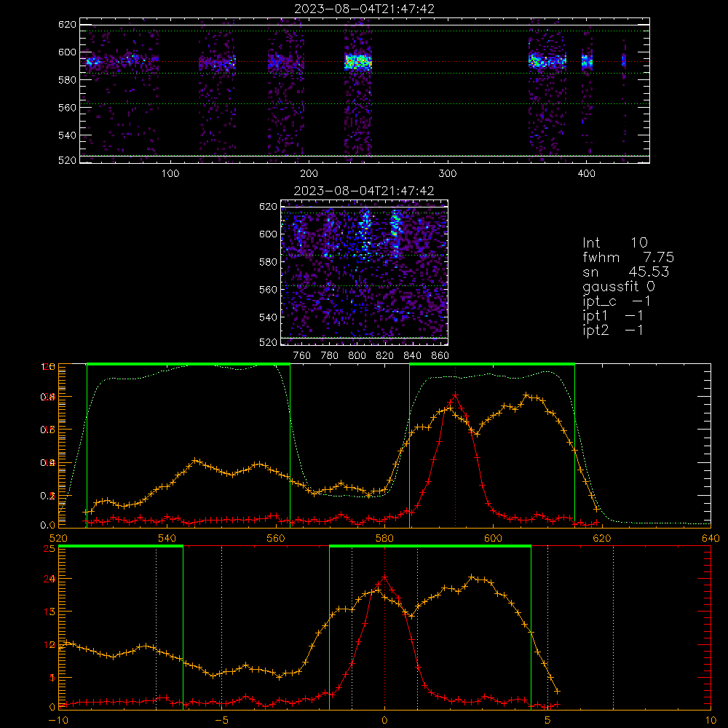728x728 pixels.
Task: Click y-axis label 560 on top spectrogram
Action: 67,107
